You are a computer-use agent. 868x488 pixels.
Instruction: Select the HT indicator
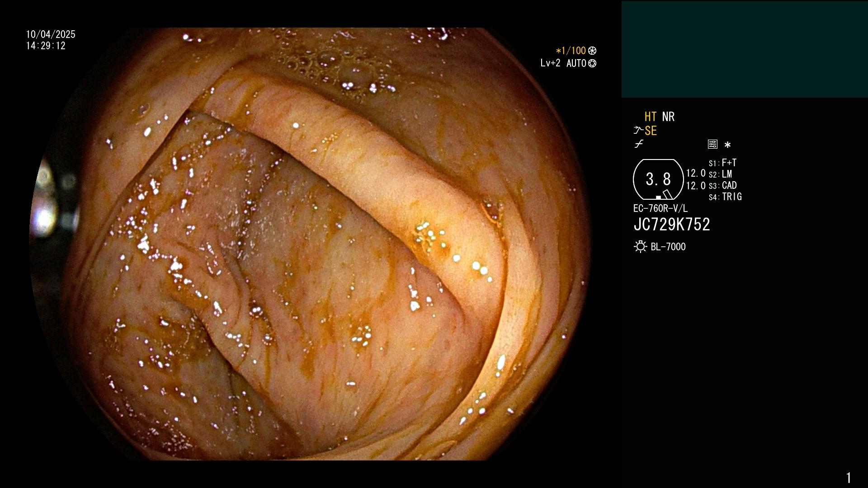[651, 117]
